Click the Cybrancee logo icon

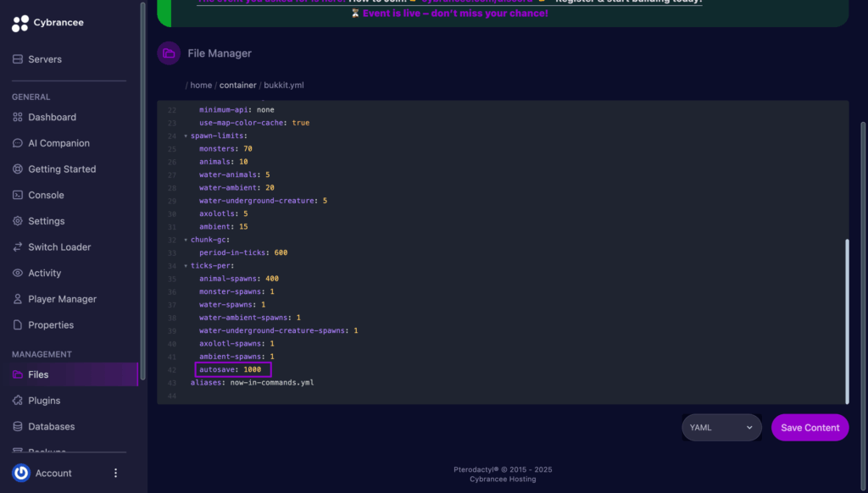20,23
